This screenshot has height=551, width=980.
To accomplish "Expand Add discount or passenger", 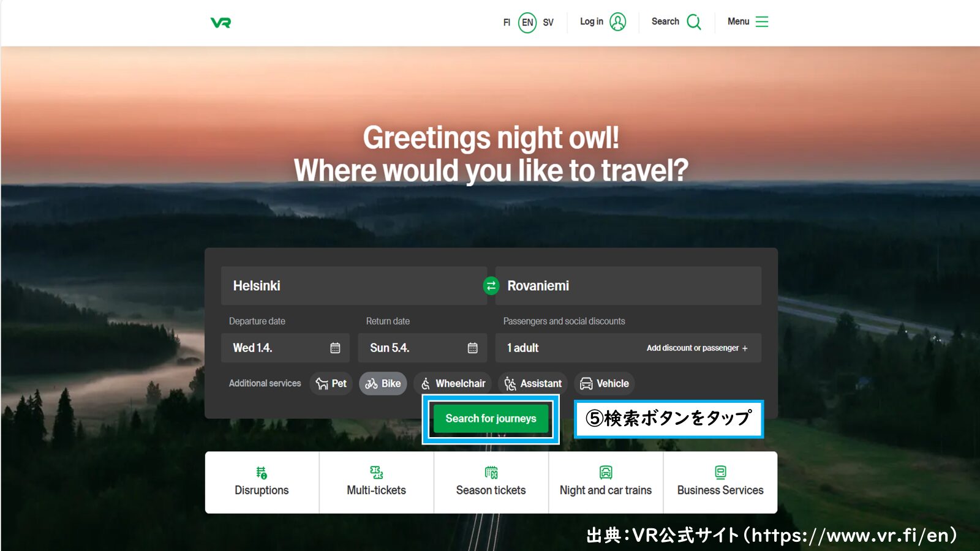I will click(x=697, y=348).
